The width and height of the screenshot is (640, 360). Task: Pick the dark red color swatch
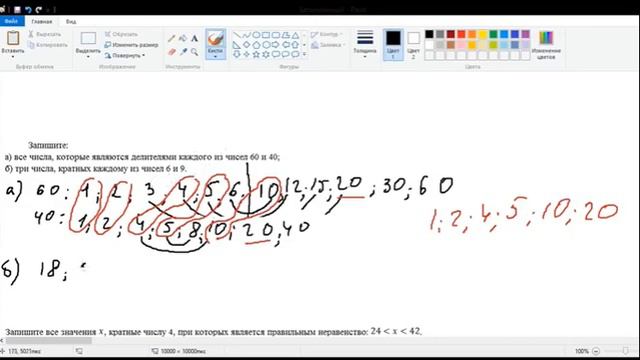point(451,34)
